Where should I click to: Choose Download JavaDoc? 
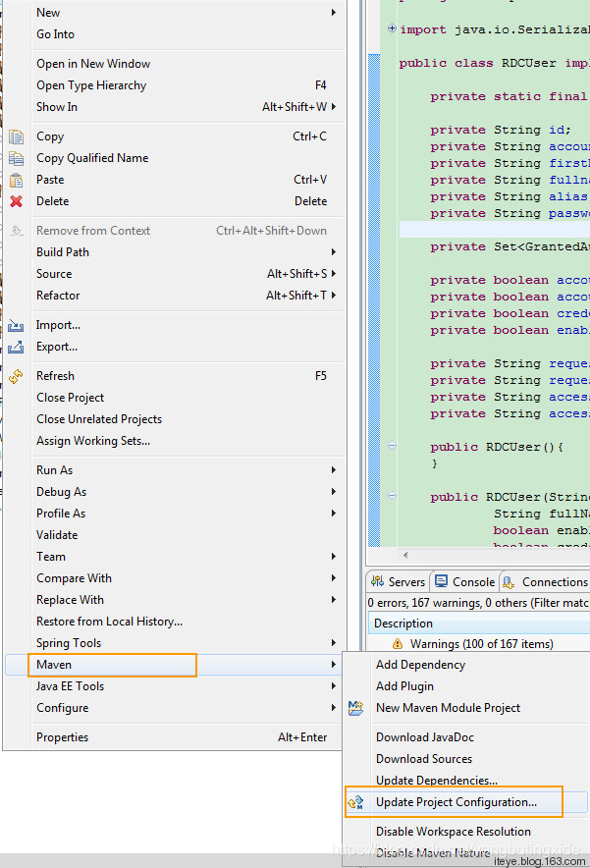pos(465,736)
